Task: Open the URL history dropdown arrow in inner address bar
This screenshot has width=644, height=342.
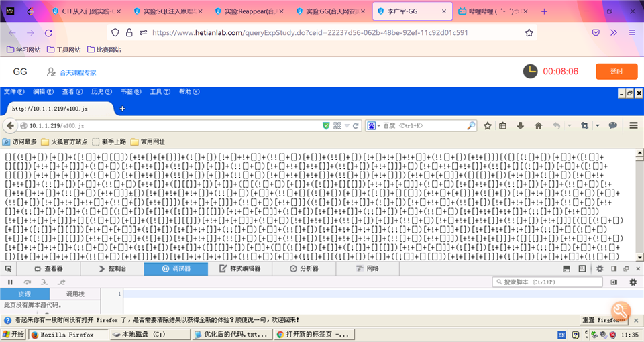Action: click(x=347, y=125)
